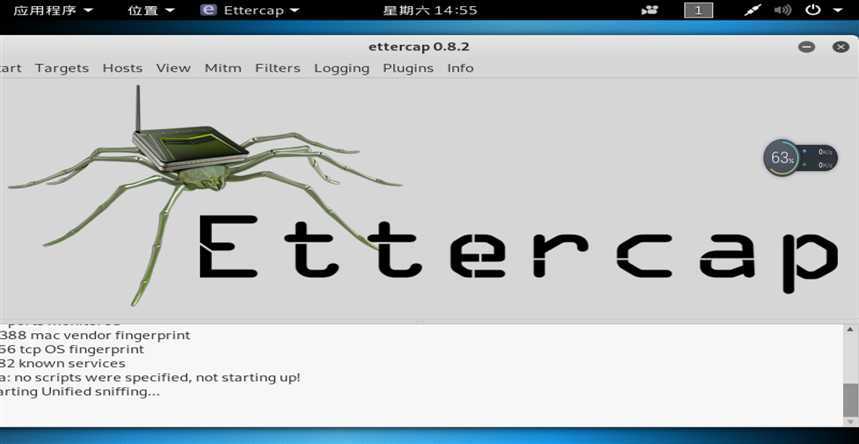Click the ettercap 0.8.2 window title
This screenshot has height=444, width=859.
click(419, 47)
